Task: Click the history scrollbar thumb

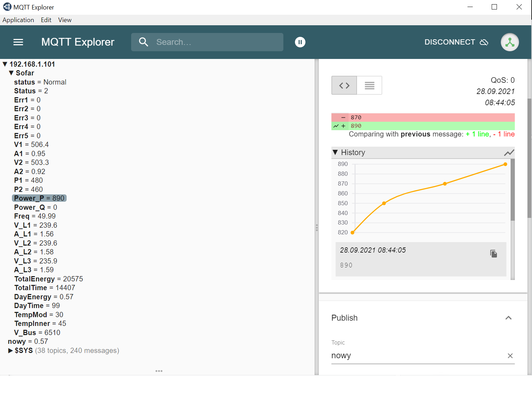Action: [513, 189]
